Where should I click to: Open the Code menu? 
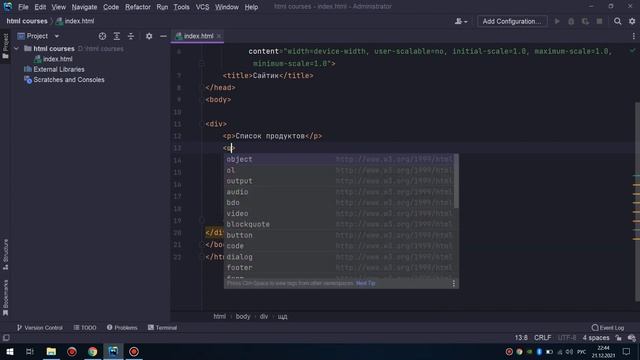pyautogui.click(x=111, y=7)
